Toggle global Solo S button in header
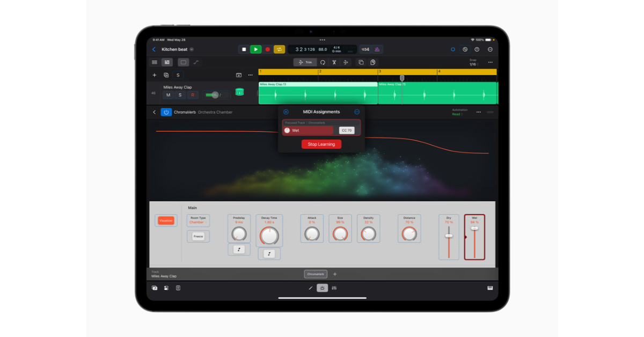The width and height of the screenshot is (644, 337). [178, 75]
